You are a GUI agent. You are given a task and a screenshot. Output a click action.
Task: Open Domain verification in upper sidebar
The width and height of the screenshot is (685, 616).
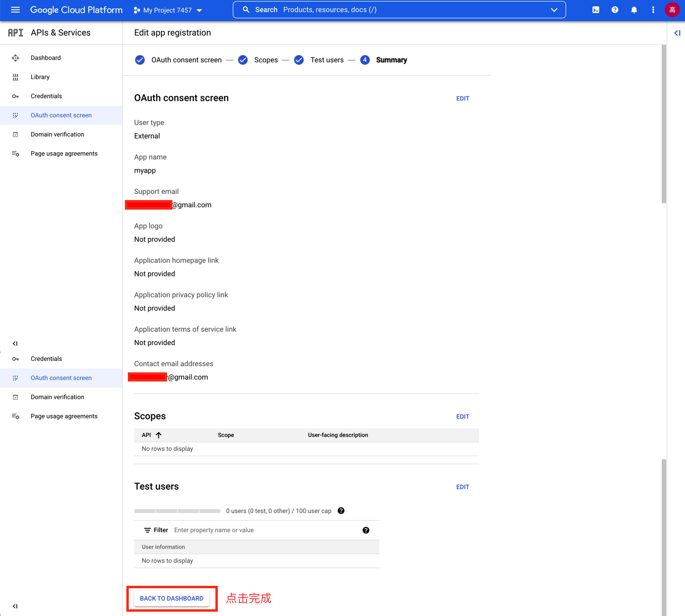coord(57,134)
